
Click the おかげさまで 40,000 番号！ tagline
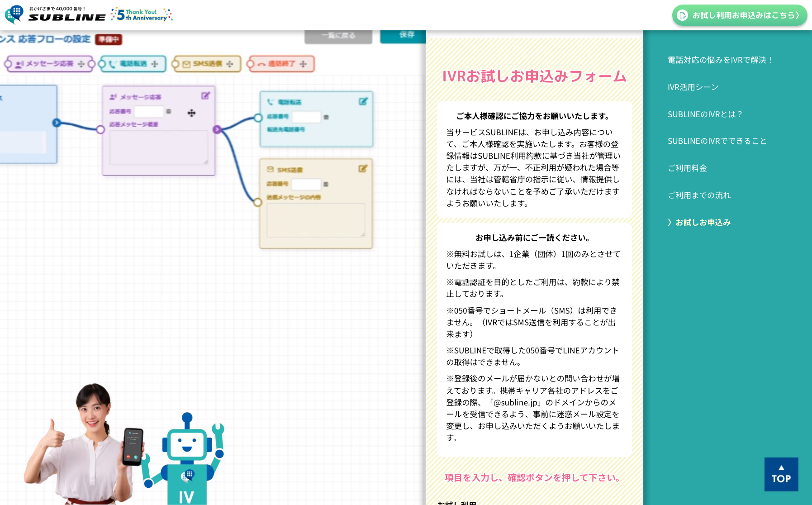pos(57,9)
